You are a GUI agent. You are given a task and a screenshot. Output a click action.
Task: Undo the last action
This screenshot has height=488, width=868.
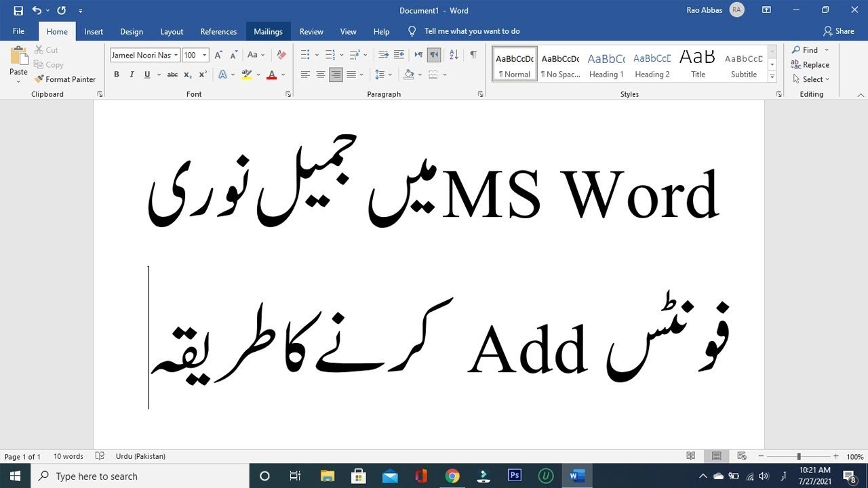(x=37, y=10)
